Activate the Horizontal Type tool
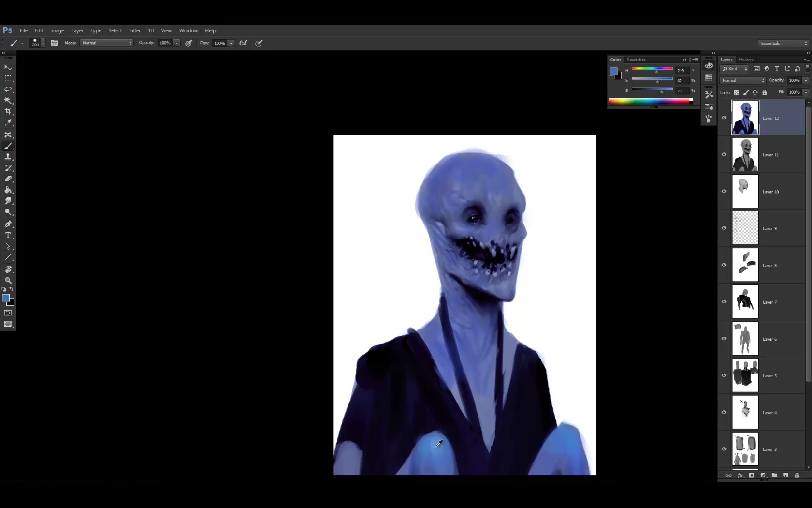Image resolution: width=812 pixels, height=508 pixels. pyautogui.click(x=8, y=235)
